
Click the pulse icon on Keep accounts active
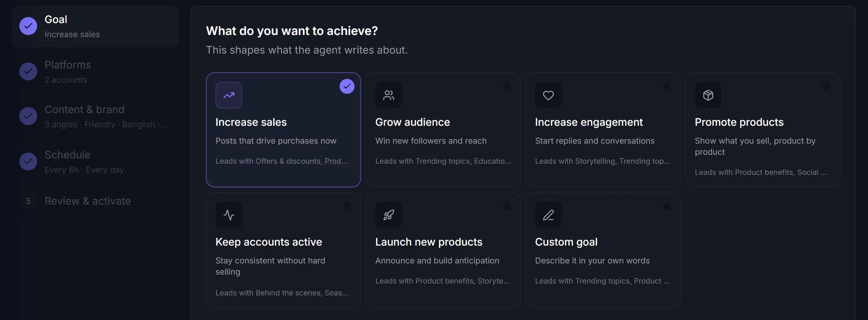229,215
